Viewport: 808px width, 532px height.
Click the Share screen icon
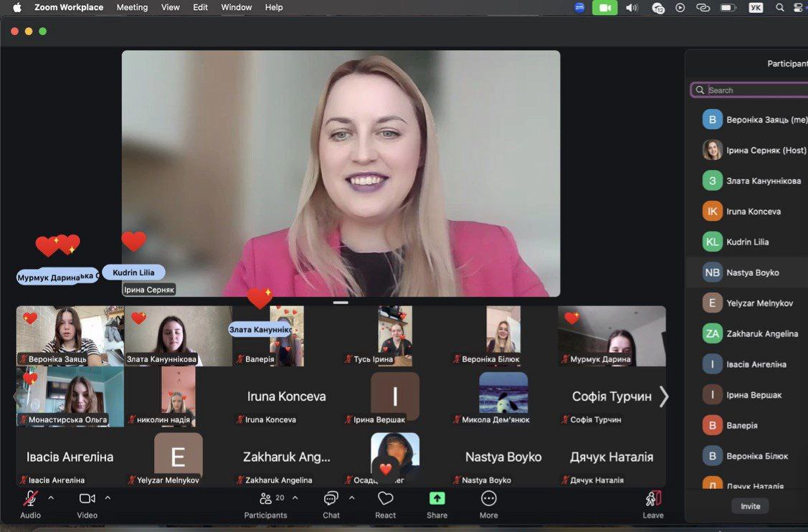437,499
